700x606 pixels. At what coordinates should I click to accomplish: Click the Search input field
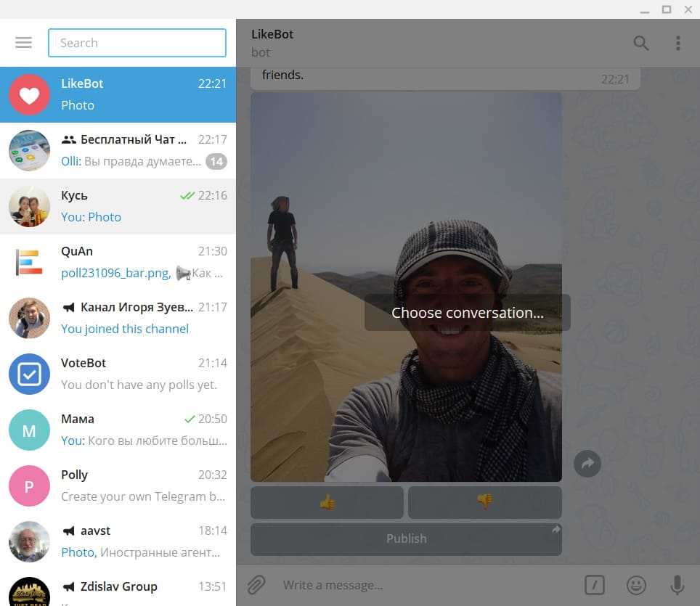coord(137,43)
